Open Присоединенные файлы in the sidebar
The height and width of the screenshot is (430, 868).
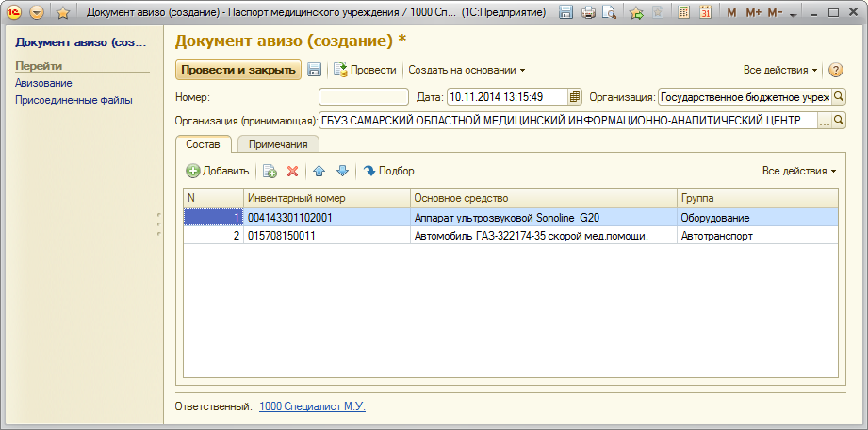tap(74, 99)
